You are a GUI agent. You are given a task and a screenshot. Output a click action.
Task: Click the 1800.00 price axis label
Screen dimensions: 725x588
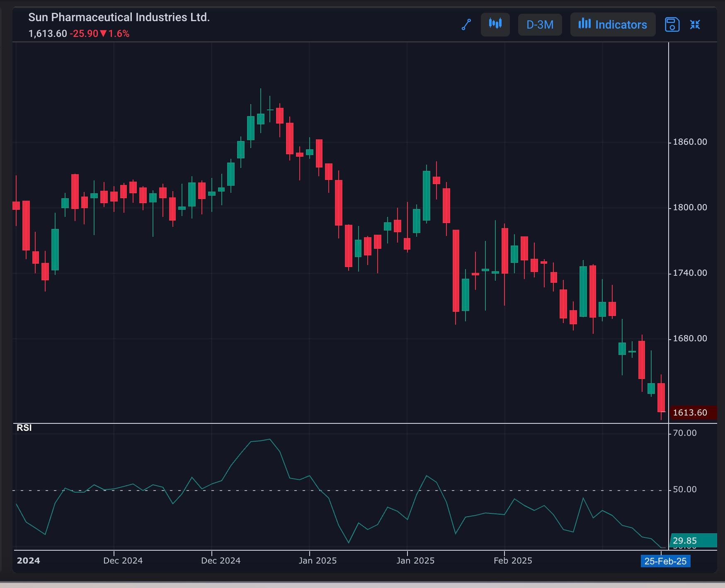690,207
